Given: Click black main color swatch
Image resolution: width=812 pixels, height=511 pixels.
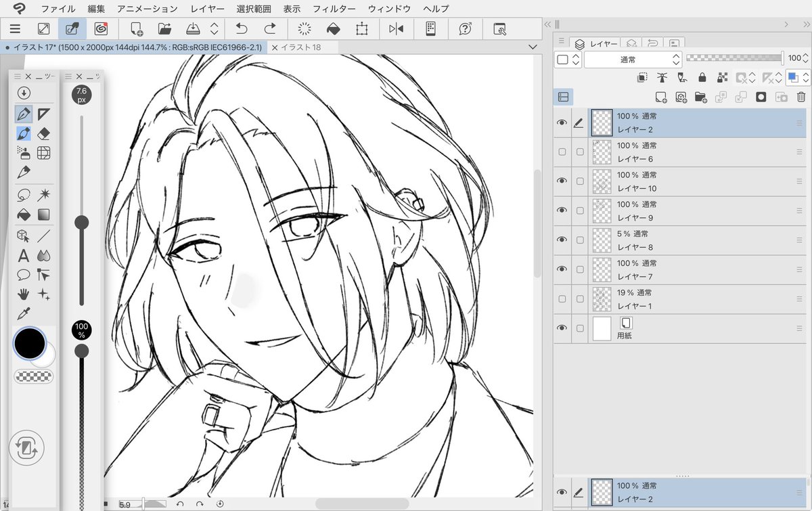Looking at the screenshot, I should (x=30, y=342).
